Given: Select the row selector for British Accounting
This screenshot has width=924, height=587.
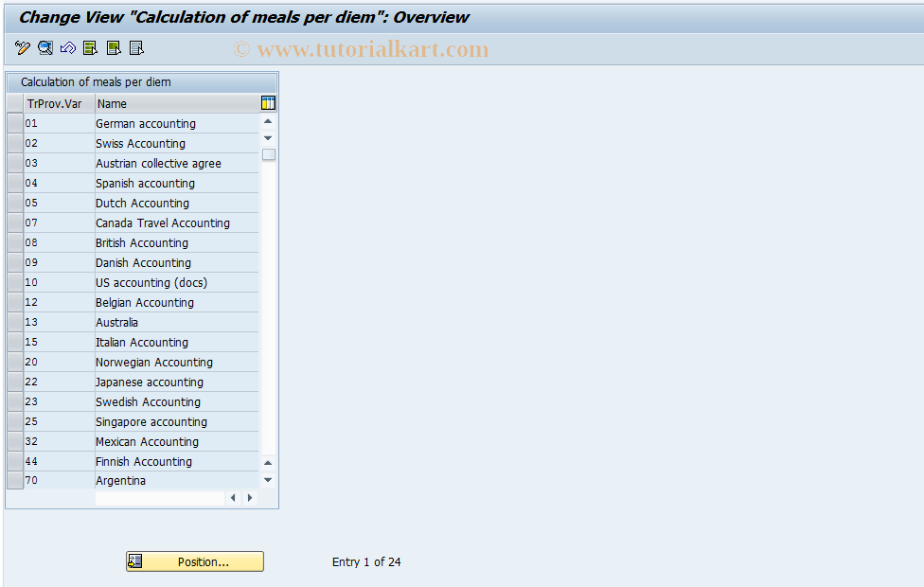Looking at the screenshot, I should pyautogui.click(x=15, y=242).
